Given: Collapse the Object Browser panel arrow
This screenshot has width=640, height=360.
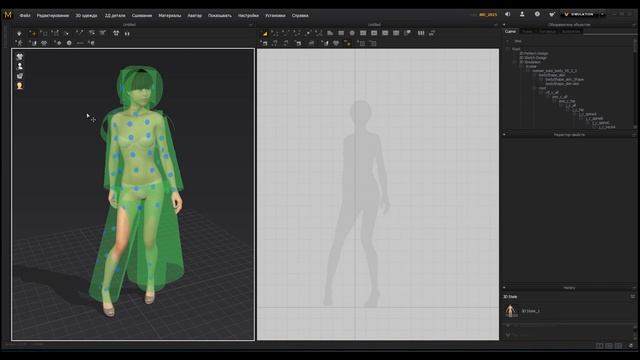Looking at the screenshot, I should point(504,25).
